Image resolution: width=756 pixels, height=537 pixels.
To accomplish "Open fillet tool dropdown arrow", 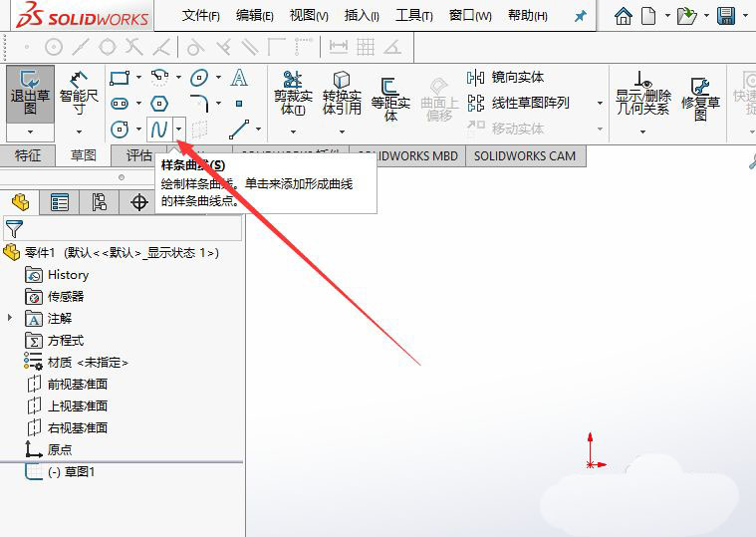I will (218, 104).
